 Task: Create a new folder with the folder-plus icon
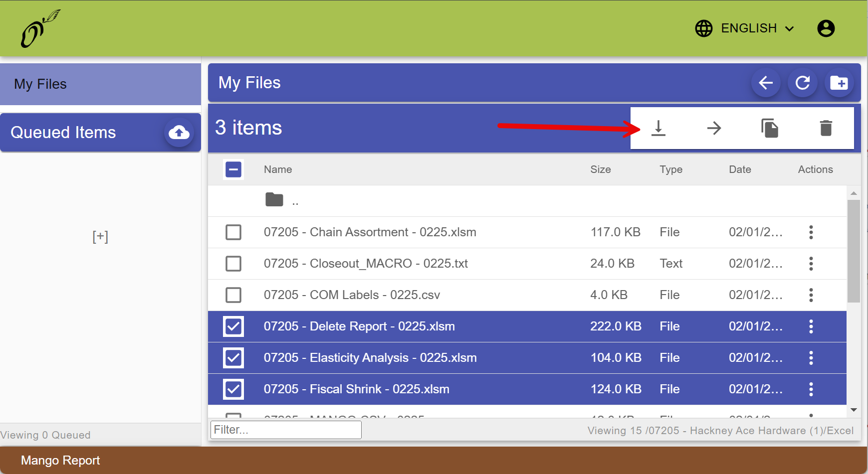tap(839, 83)
